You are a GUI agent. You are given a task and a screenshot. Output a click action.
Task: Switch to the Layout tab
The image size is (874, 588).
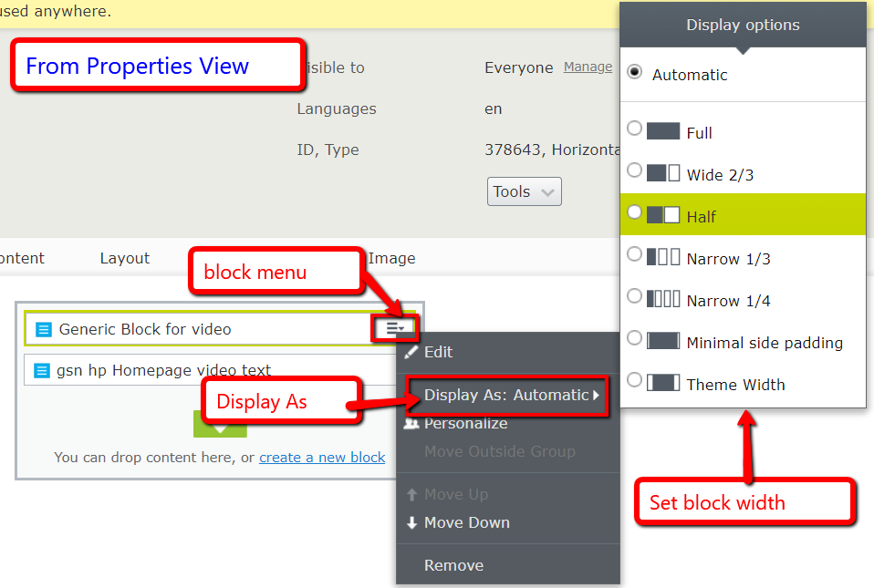pos(124,259)
